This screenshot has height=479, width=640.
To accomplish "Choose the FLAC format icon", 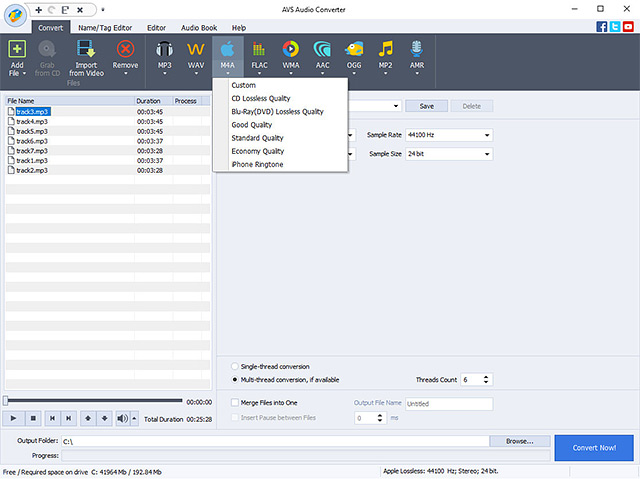I will (x=259, y=55).
